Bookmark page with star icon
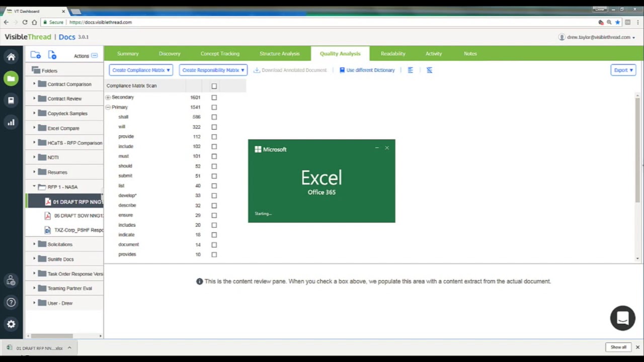 (617, 22)
